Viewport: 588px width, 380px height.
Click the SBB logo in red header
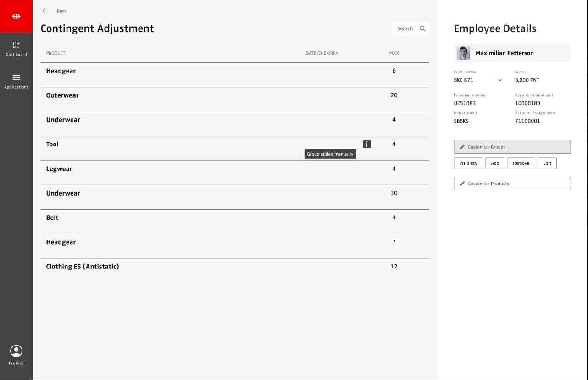pos(16,17)
